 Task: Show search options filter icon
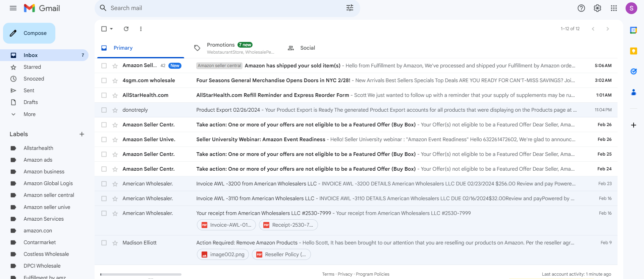[x=350, y=8]
